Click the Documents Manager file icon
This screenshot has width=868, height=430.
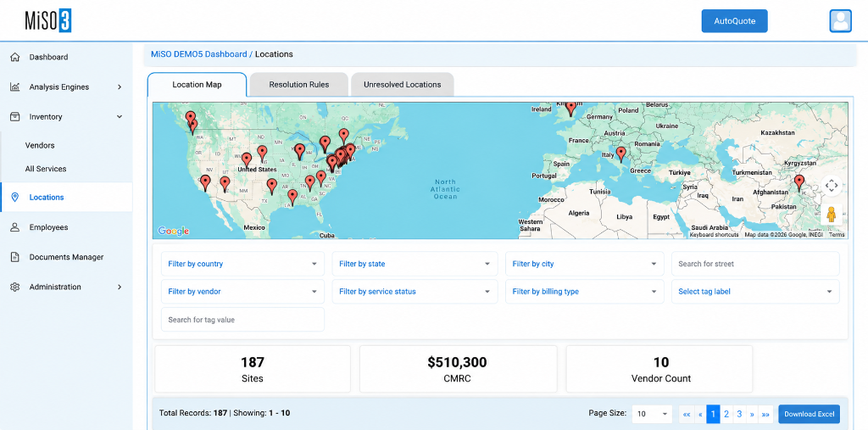tap(15, 257)
